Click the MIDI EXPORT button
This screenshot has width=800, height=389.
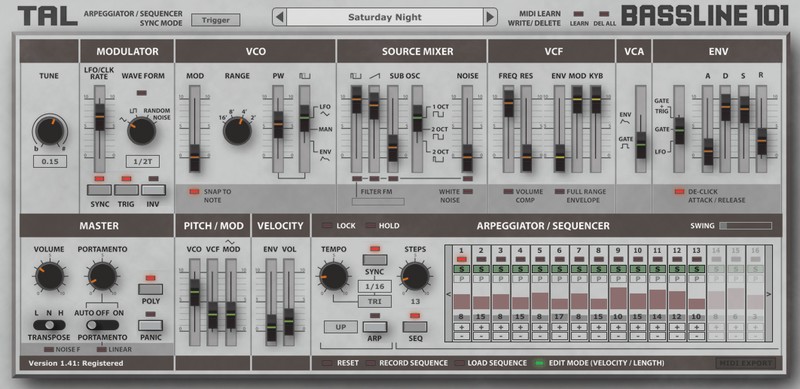tap(745, 363)
